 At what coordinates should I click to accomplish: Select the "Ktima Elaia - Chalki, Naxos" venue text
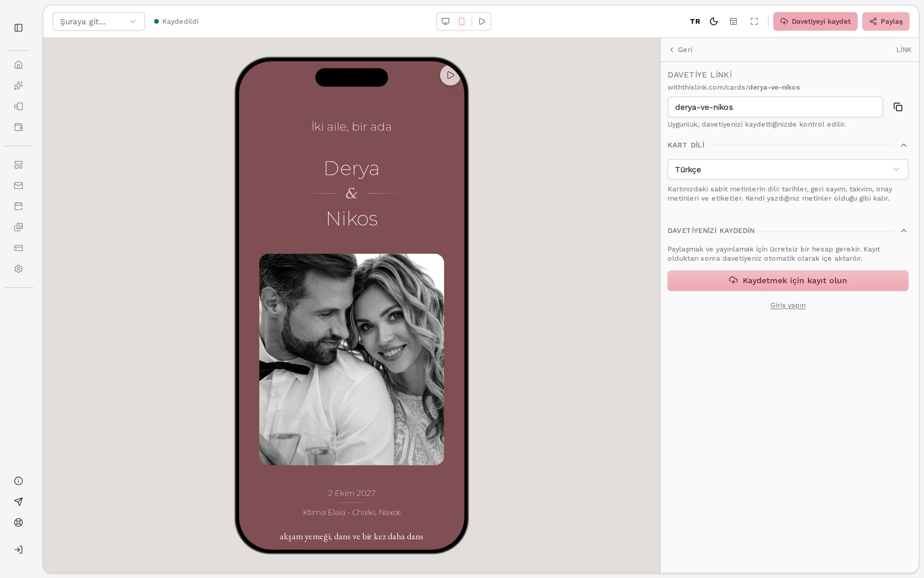(352, 512)
